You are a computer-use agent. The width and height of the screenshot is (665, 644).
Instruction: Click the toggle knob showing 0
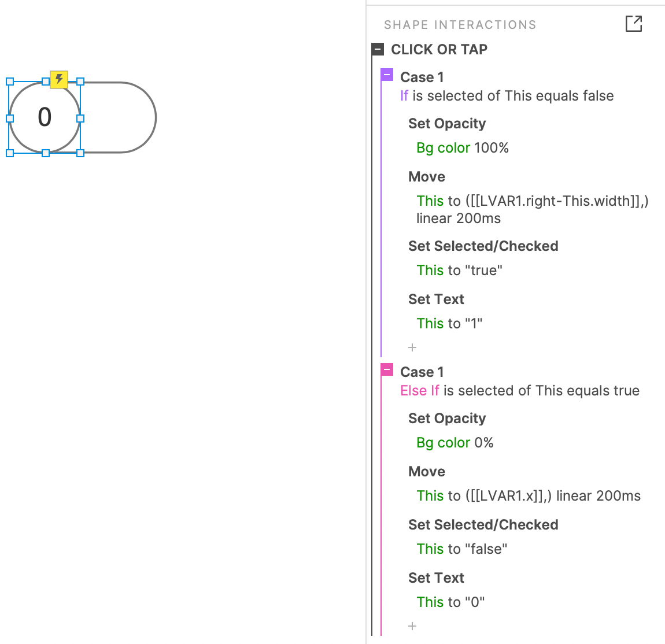pyautogui.click(x=45, y=117)
